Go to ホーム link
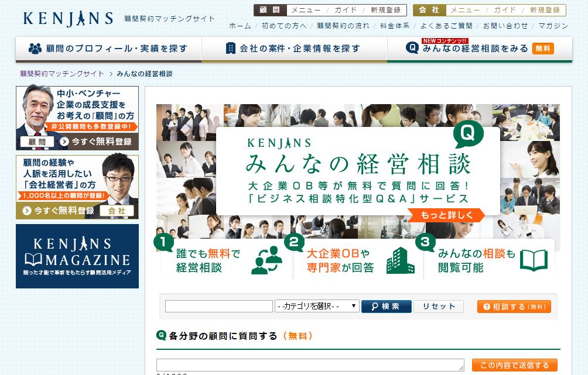This screenshot has height=375, width=588. click(x=240, y=26)
